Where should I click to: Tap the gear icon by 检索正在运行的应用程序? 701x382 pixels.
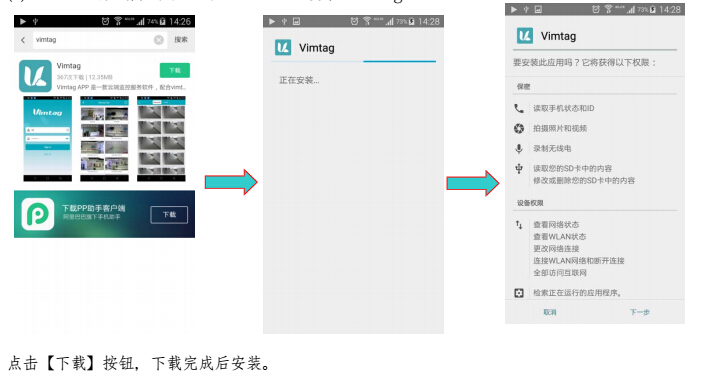[519, 293]
